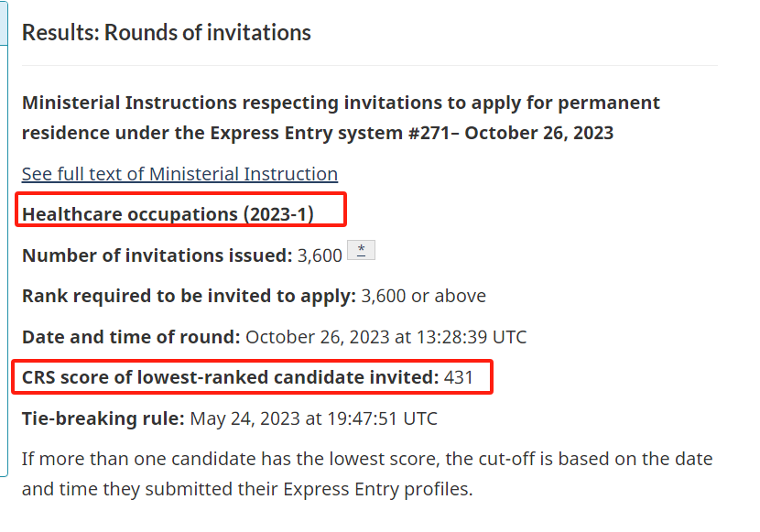Image resolution: width=760 pixels, height=532 pixels.
Task: Open the asterisk footnote beside 3,600
Action: [361, 250]
